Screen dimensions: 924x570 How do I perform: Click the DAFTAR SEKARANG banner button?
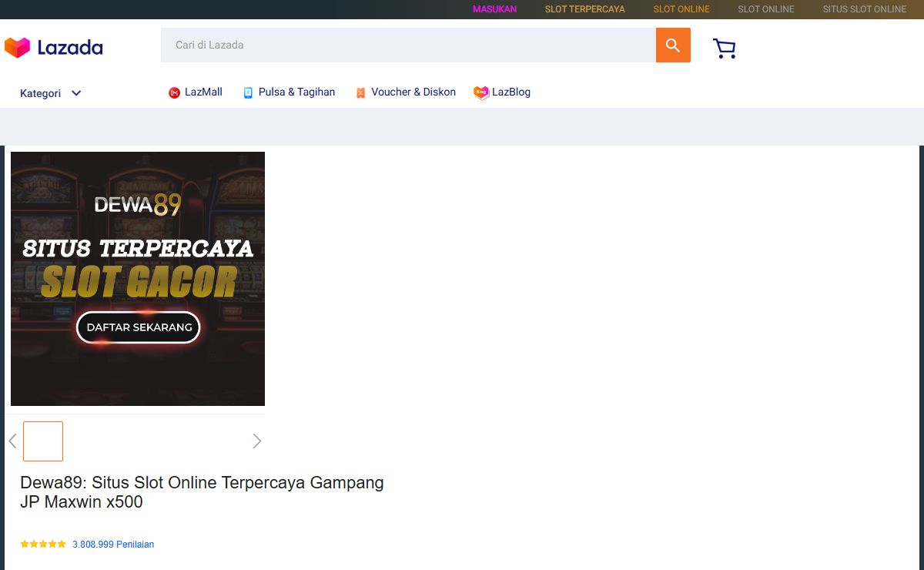(x=139, y=327)
